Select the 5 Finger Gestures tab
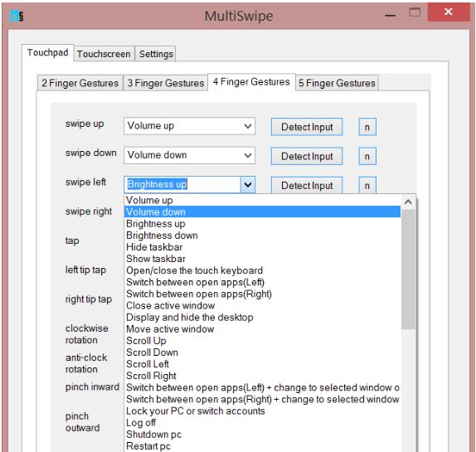Screen dimensions: 476x452 click(x=337, y=83)
